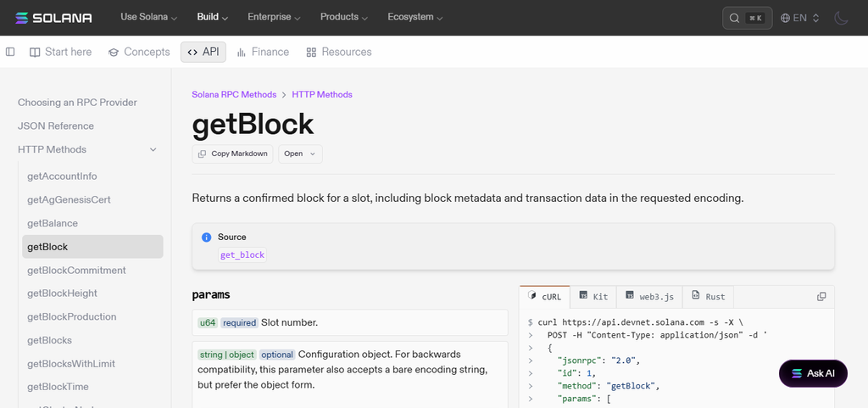Toggle the dark mode moon icon
The height and width of the screenshot is (408, 868).
click(x=841, y=18)
